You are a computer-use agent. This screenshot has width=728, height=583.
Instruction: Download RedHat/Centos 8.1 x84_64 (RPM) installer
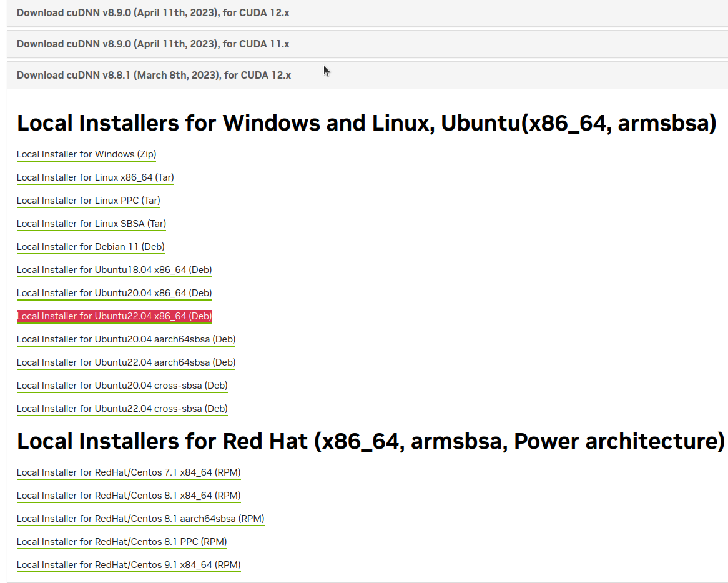(129, 496)
